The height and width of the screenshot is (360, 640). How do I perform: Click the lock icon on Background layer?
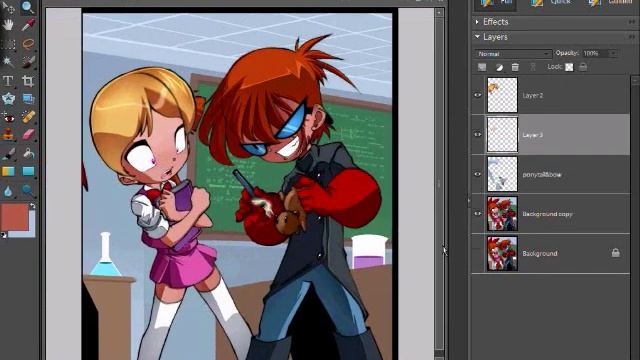[616, 253]
